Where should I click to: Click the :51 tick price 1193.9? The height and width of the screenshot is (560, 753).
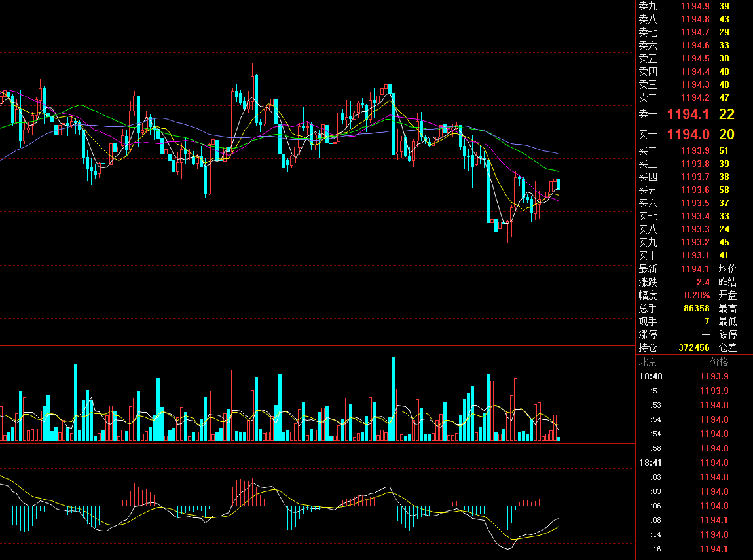pos(714,391)
